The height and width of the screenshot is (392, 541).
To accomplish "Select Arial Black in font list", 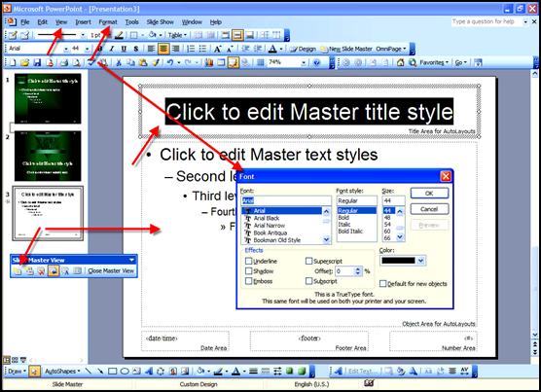I will click(x=267, y=218).
